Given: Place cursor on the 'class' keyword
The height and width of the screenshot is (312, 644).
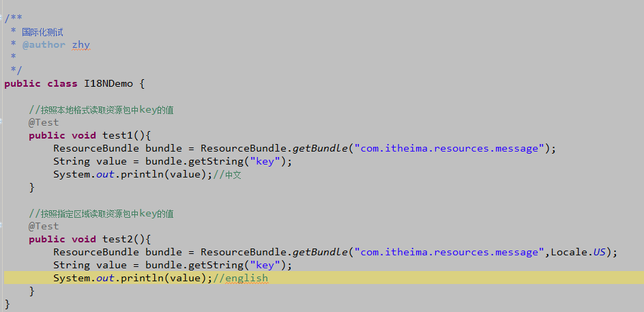Looking at the screenshot, I should click(63, 84).
